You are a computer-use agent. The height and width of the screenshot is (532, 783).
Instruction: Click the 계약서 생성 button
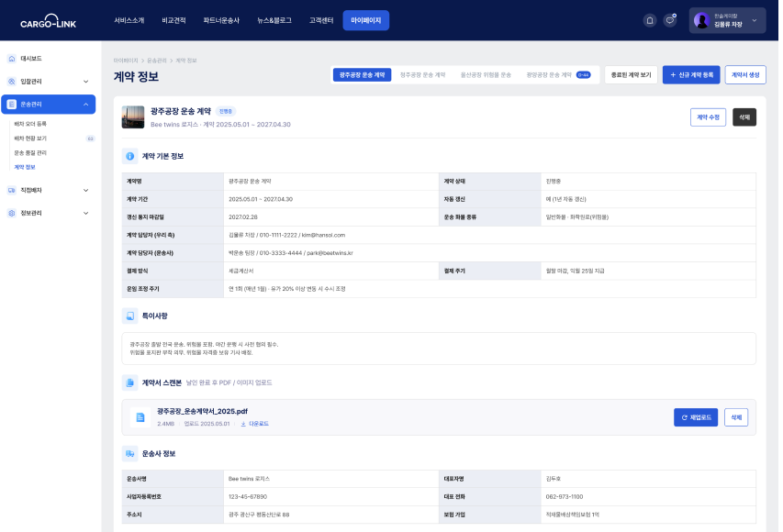coord(745,75)
